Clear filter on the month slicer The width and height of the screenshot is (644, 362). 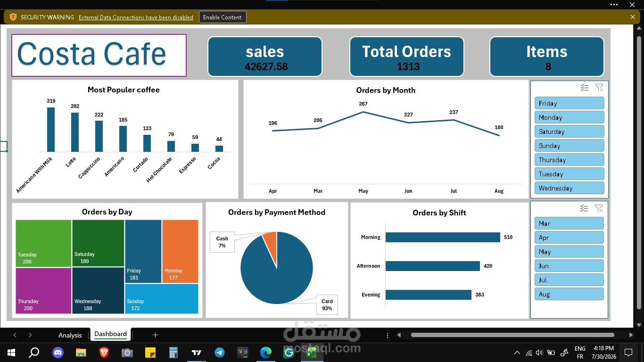[599, 208]
